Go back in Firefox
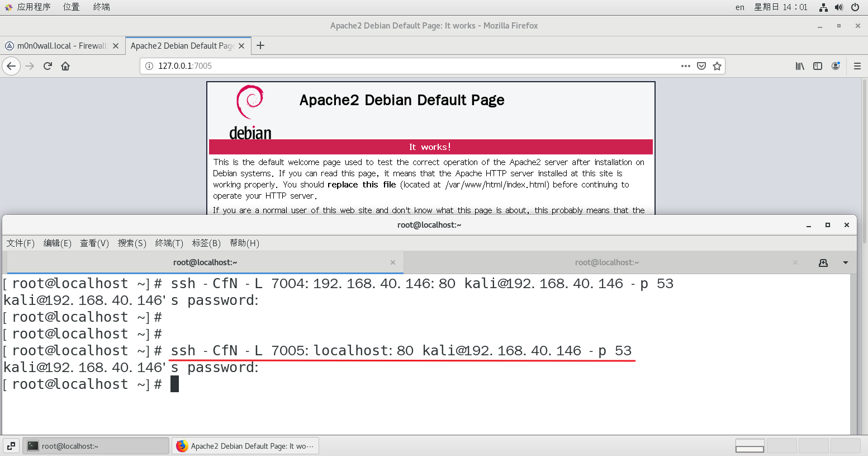Screen dimensions: 868x456 click(11, 66)
